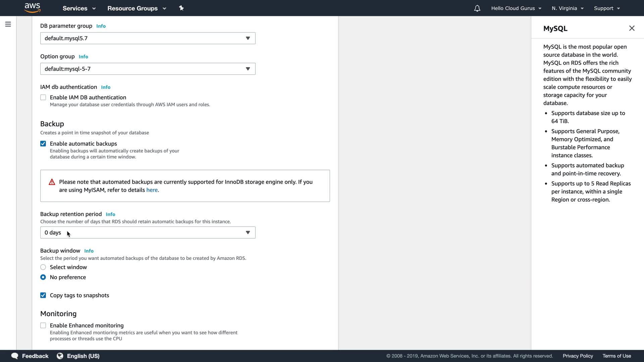Open the hamburger side navigation menu

tap(8, 24)
